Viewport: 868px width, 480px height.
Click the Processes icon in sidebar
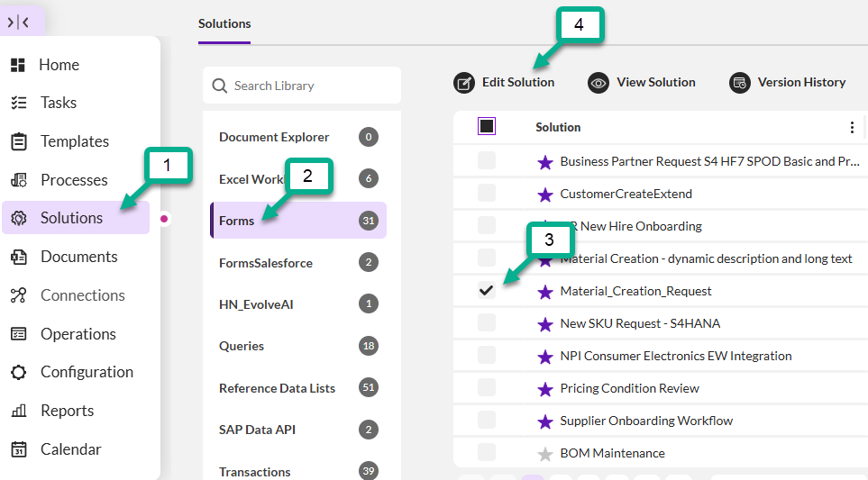pos(18,180)
